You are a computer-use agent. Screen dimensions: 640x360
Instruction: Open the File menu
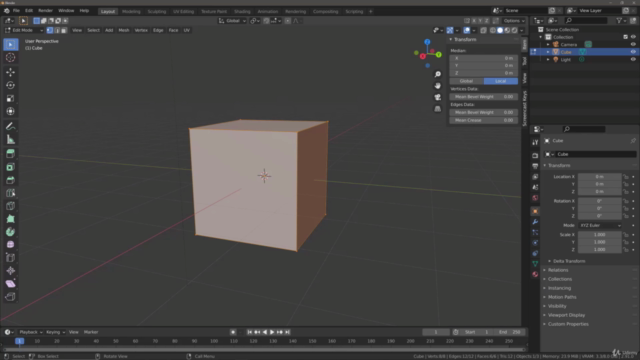(16, 11)
